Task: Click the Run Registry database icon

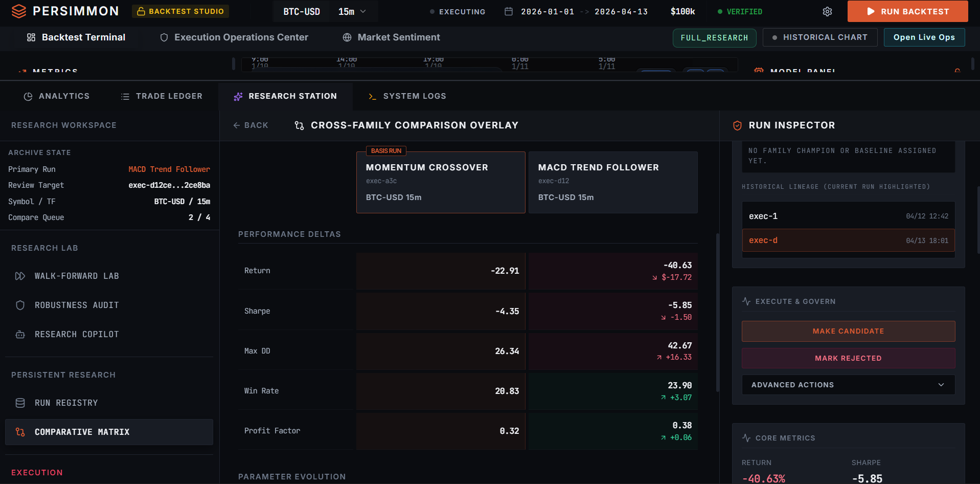Action: pos(20,403)
